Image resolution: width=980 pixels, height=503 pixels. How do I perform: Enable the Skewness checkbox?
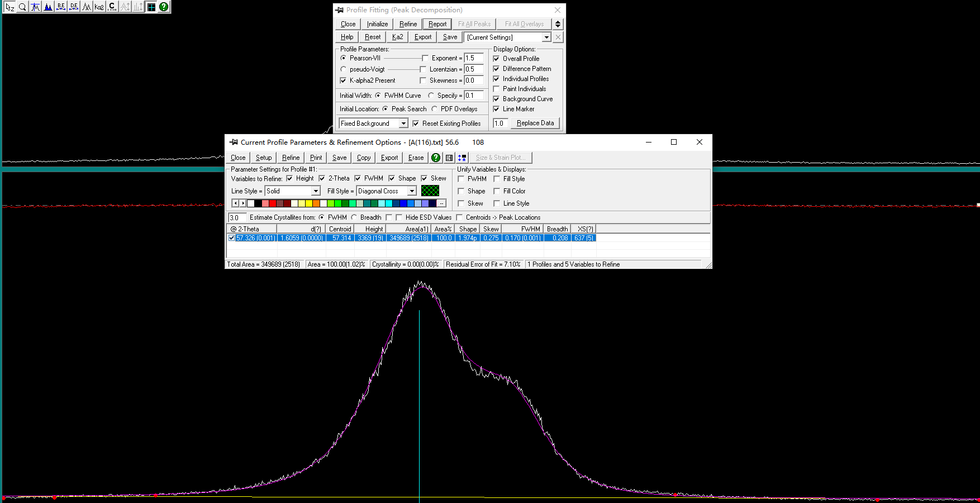(x=423, y=80)
